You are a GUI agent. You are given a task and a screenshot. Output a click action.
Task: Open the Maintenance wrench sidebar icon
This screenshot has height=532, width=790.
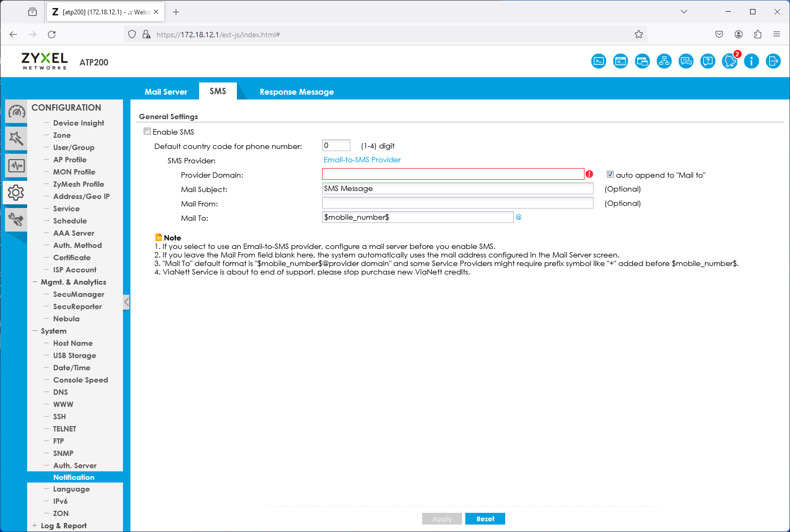[16, 220]
